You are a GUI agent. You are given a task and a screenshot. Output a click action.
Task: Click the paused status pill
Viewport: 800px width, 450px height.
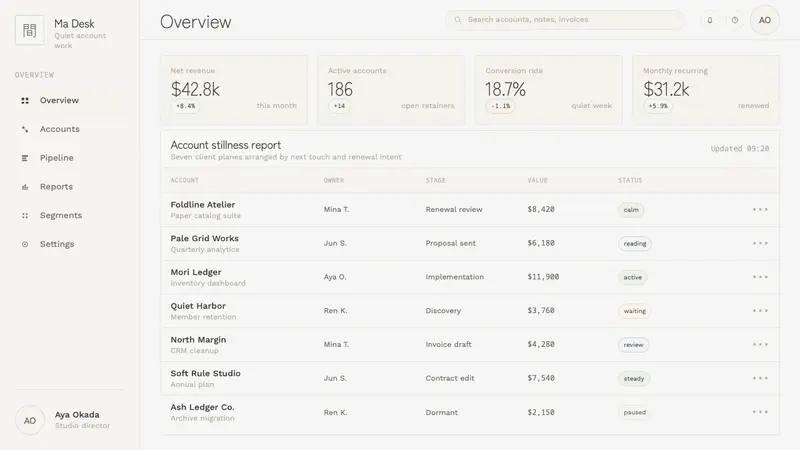635,412
